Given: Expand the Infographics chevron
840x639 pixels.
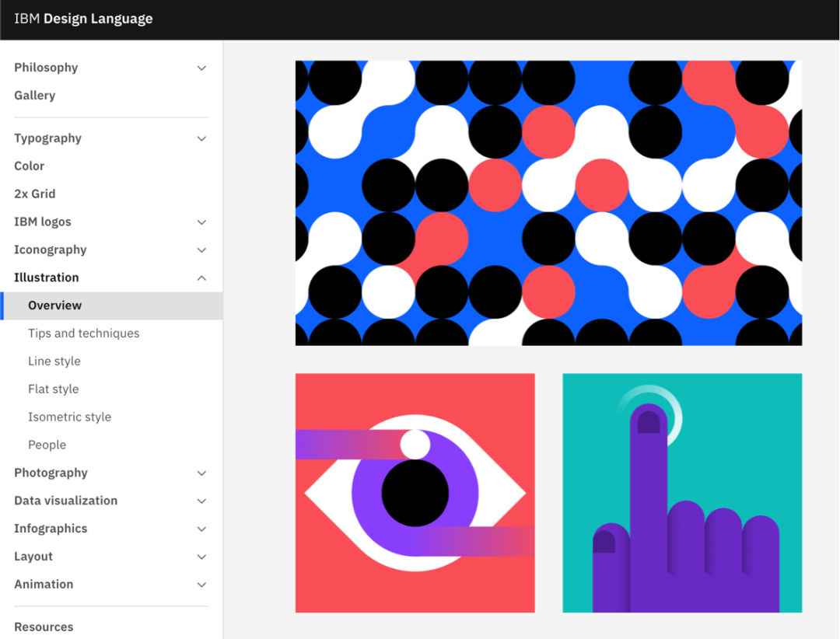Looking at the screenshot, I should [x=201, y=529].
